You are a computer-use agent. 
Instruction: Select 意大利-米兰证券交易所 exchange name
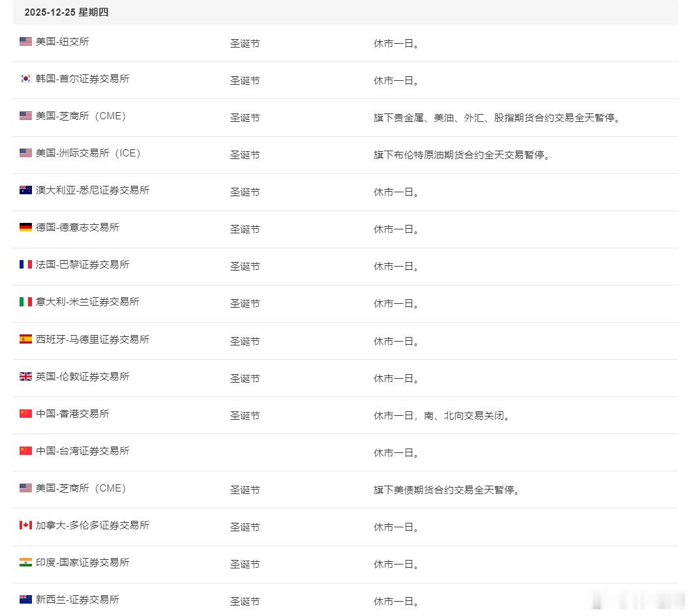click(x=87, y=302)
